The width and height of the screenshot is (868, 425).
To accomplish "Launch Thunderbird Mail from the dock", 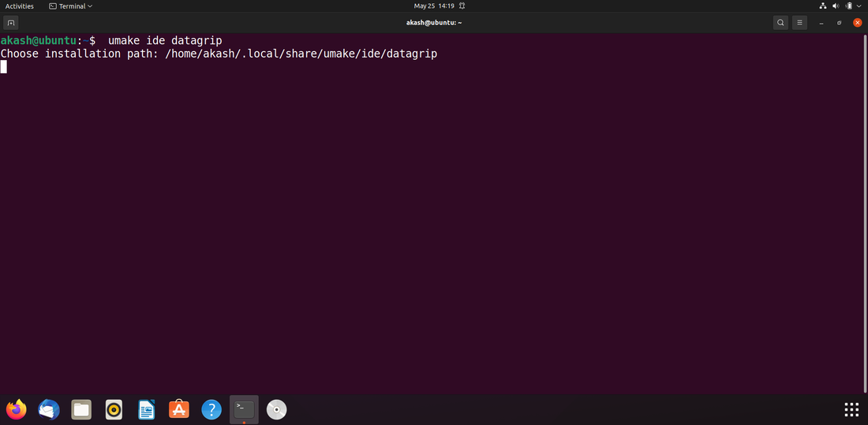I will 49,409.
